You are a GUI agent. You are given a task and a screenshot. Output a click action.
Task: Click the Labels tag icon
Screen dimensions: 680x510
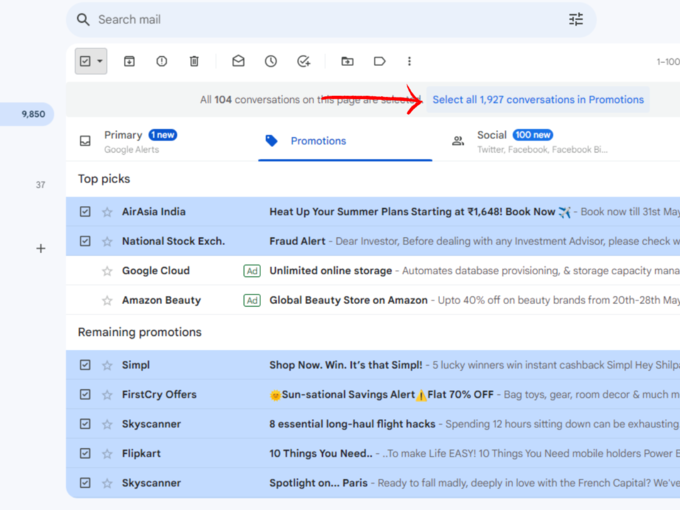point(379,61)
